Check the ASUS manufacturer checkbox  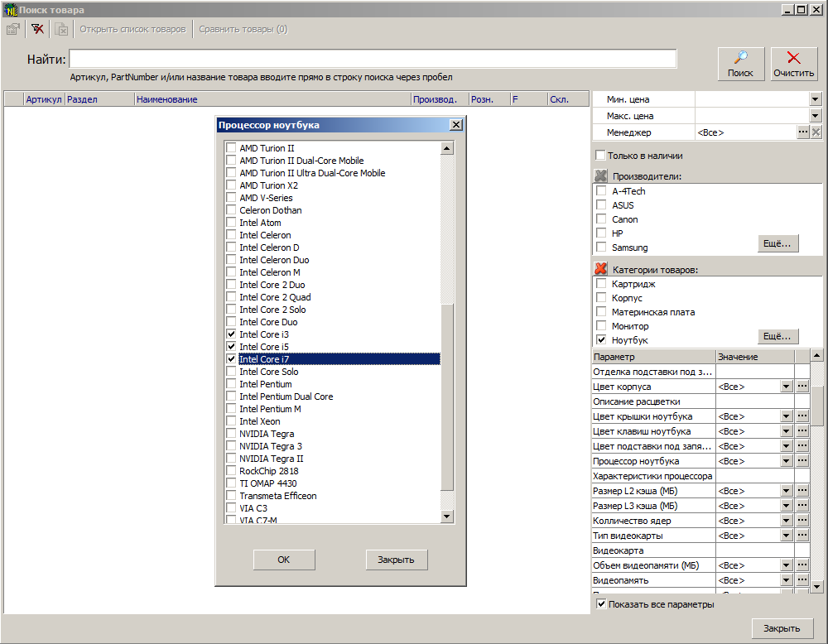pos(601,204)
